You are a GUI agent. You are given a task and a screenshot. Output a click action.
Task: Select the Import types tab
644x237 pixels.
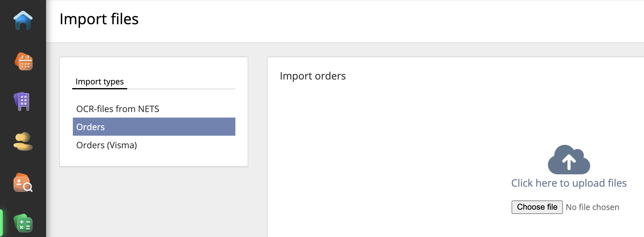pos(100,82)
